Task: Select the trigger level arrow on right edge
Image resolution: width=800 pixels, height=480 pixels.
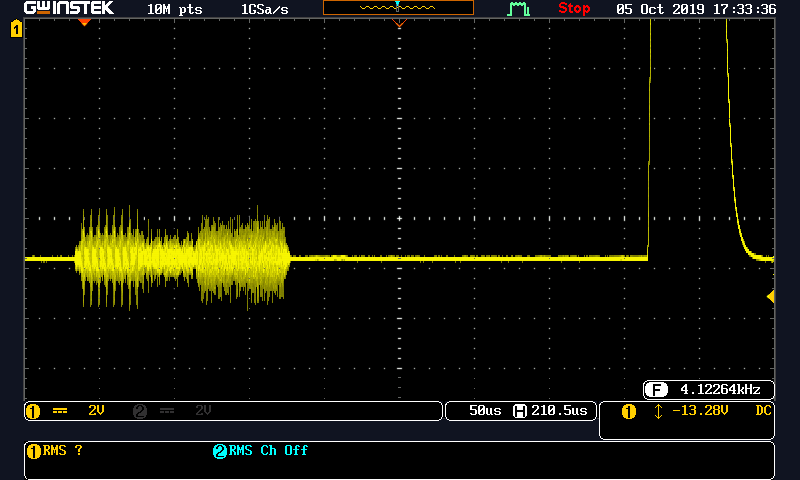Action: 770,296
